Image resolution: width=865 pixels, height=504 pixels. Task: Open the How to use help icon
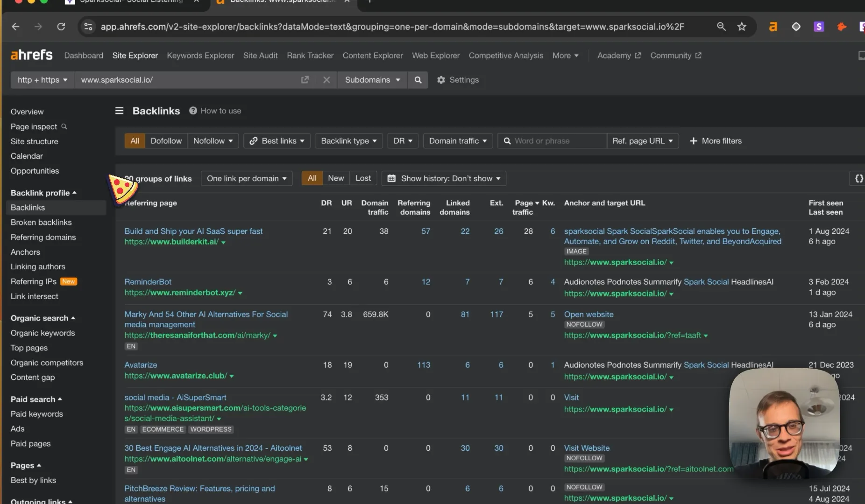click(193, 111)
